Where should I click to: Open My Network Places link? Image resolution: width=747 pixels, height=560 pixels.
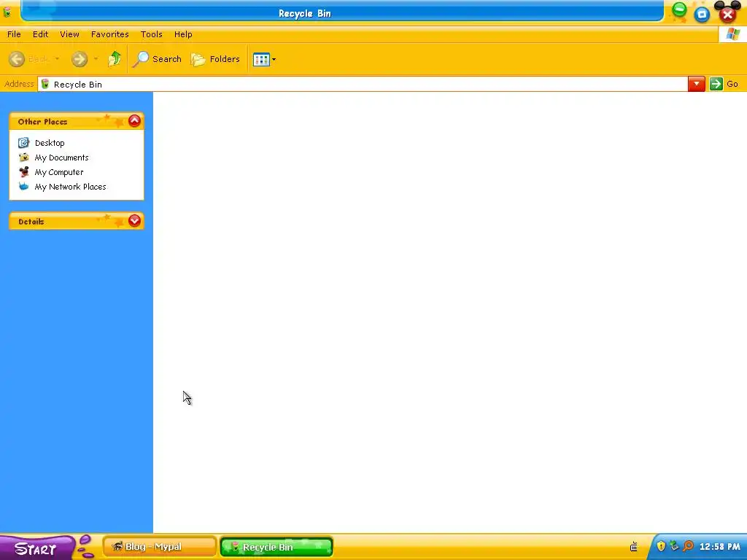tap(71, 187)
